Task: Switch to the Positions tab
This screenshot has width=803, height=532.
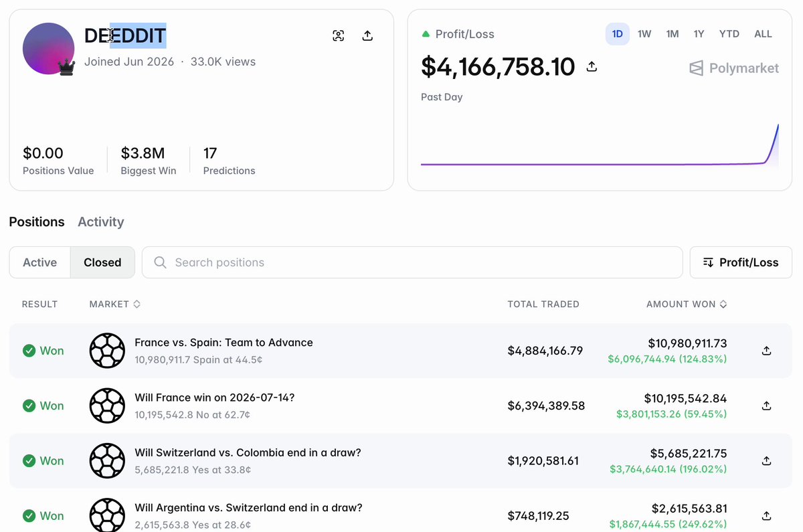Action: pyautogui.click(x=37, y=221)
